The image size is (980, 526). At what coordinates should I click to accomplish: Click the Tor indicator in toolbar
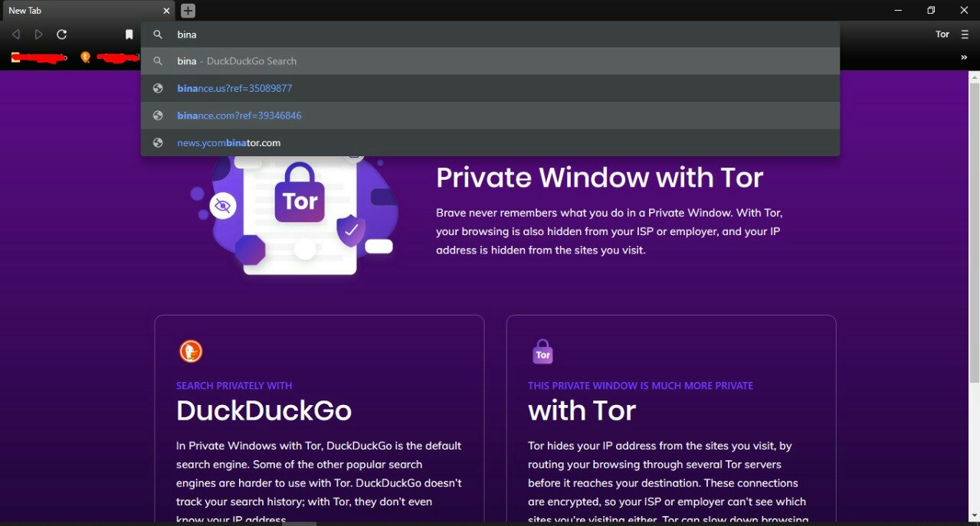coord(942,34)
